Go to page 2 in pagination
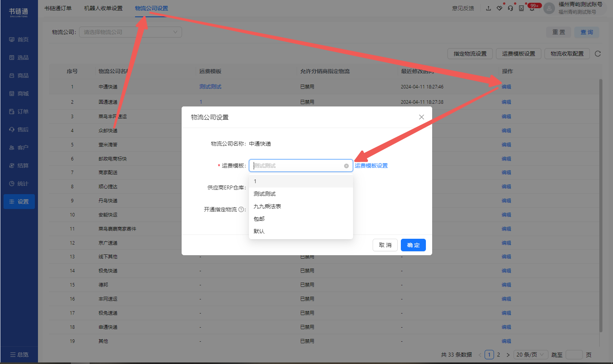The height and width of the screenshot is (364, 613). tap(498, 355)
